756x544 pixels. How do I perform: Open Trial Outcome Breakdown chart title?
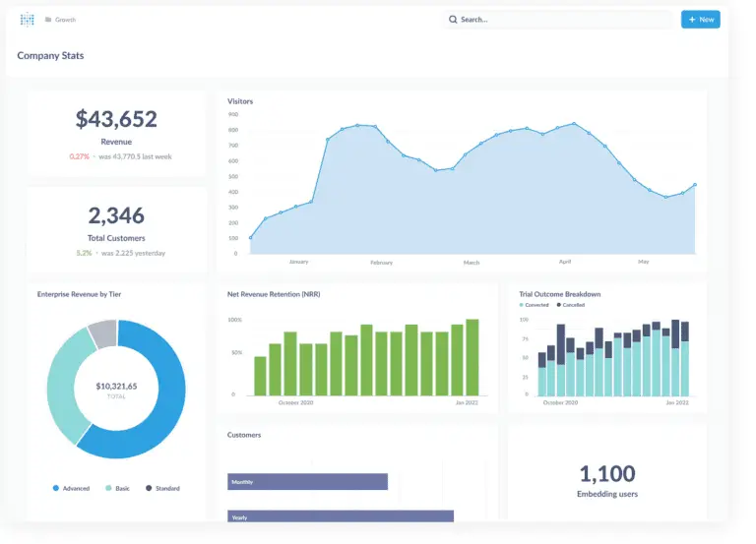560,294
